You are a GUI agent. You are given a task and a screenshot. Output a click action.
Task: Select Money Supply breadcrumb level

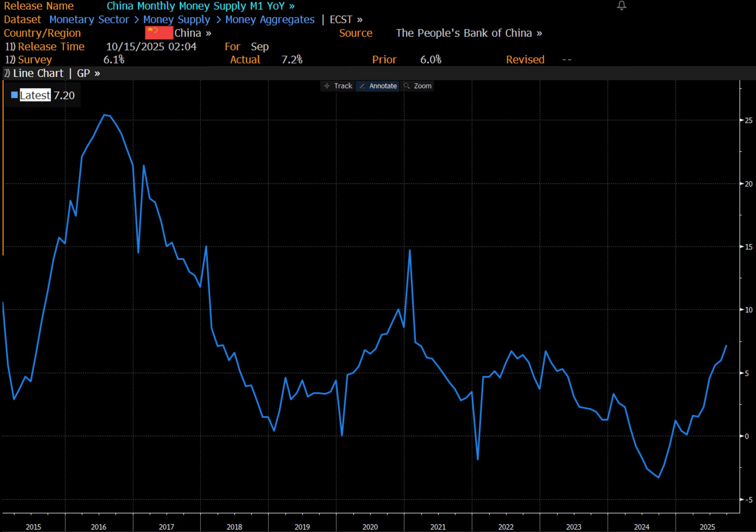(x=176, y=20)
